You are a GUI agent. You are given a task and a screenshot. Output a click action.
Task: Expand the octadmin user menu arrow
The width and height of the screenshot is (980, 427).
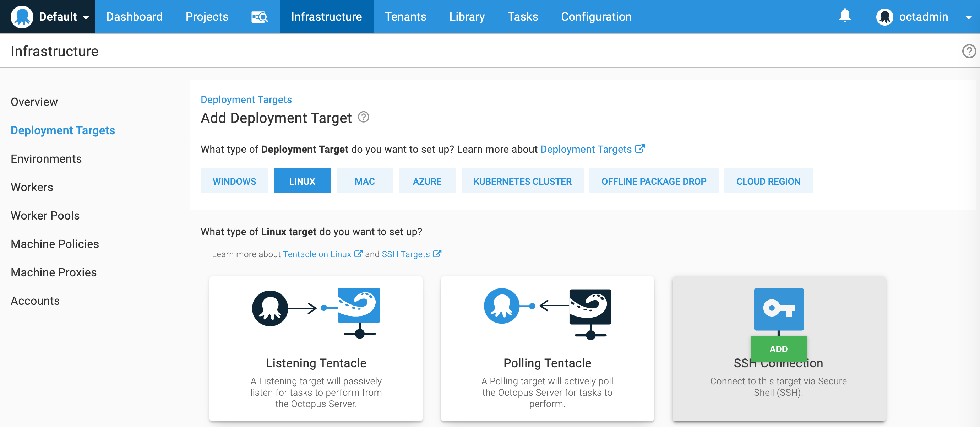[x=968, y=17]
